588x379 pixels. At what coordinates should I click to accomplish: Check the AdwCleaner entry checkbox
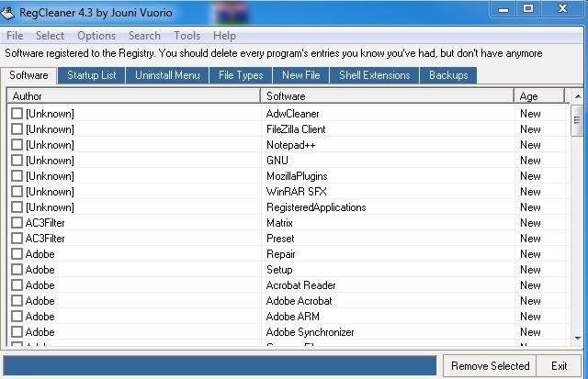click(x=17, y=114)
